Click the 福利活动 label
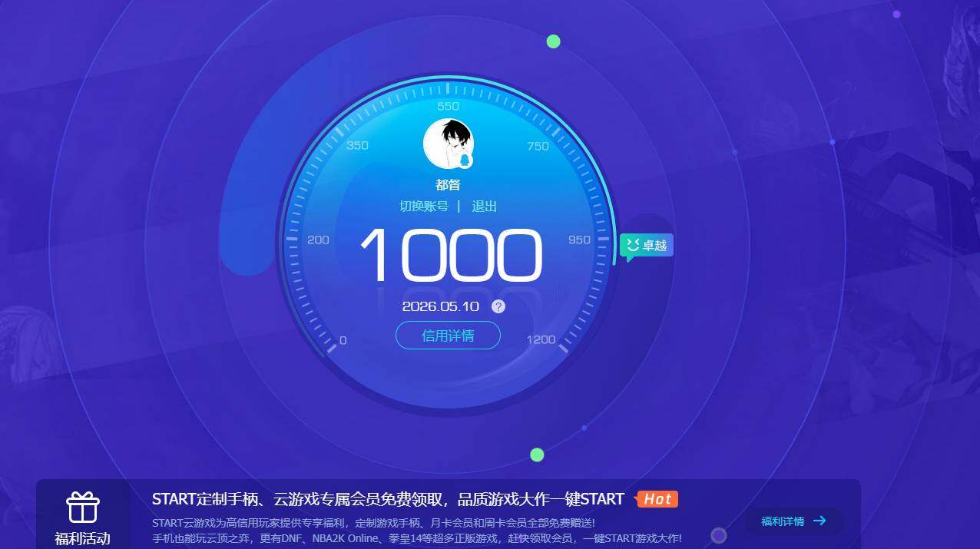This screenshot has height=549, width=980. tap(82, 538)
